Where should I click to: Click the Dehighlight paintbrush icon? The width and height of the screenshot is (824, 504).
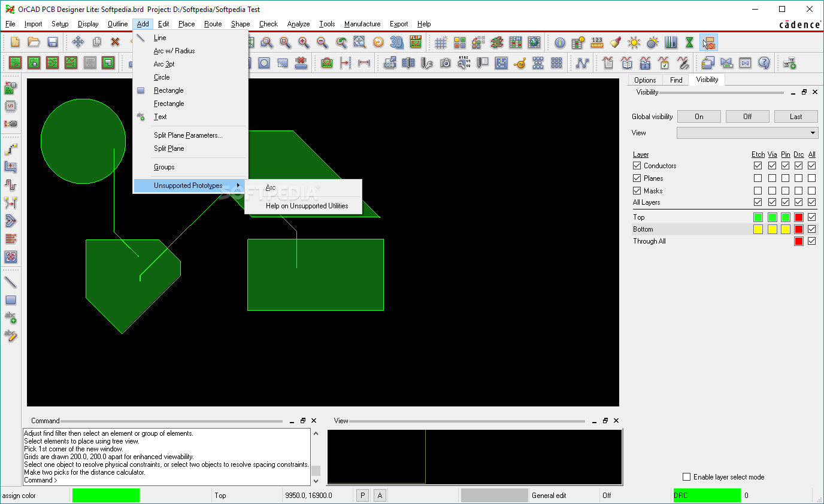(615, 42)
